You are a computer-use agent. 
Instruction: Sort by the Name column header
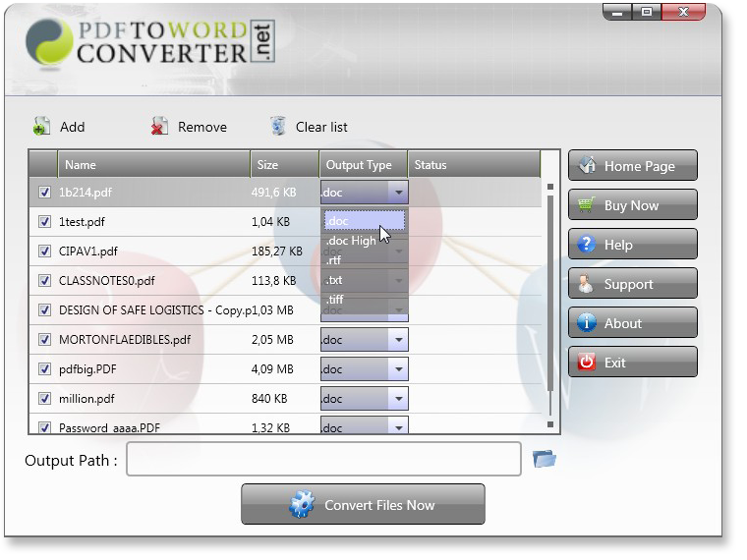[154, 165]
